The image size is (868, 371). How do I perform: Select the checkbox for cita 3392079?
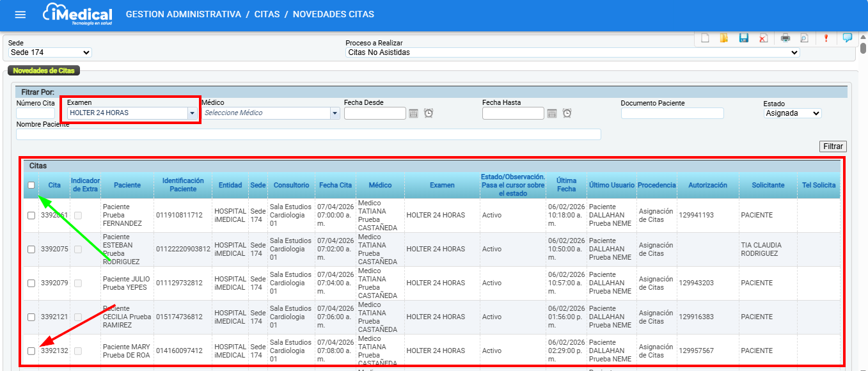pyautogui.click(x=31, y=283)
